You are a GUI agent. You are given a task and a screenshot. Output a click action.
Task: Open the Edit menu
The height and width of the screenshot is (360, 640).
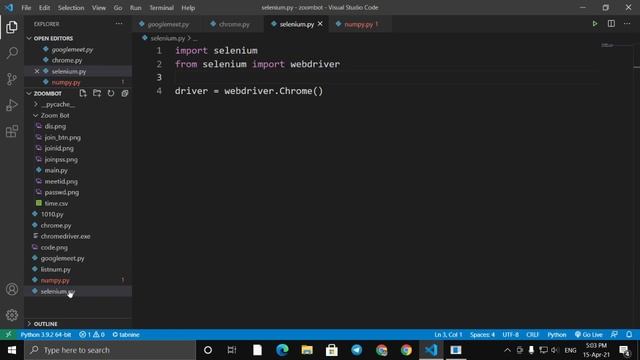(44, 7)
